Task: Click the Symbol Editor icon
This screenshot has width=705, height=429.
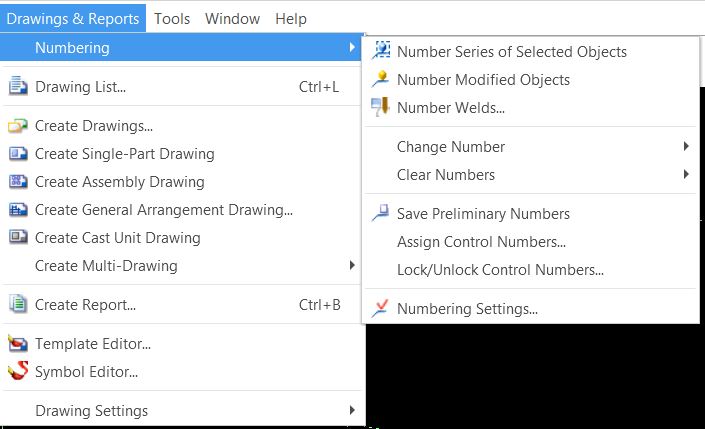Action: tap(18, 372)
